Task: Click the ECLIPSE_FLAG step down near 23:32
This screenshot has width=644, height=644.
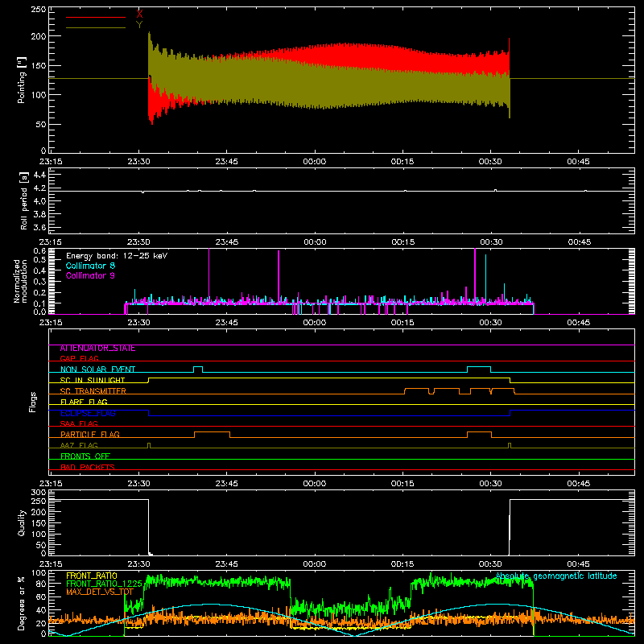Action: pos(149,413)
